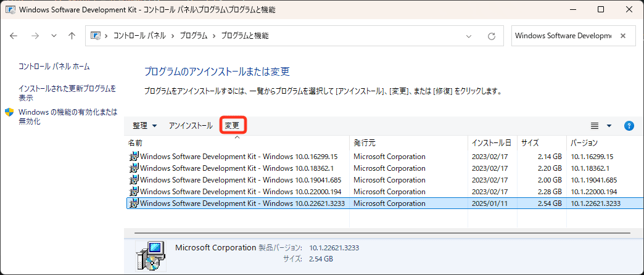644x275 pixels.
Task: Open Windows の機能の有効化または無効化 link
Action: pyautogui.click(x=68, y=117)
